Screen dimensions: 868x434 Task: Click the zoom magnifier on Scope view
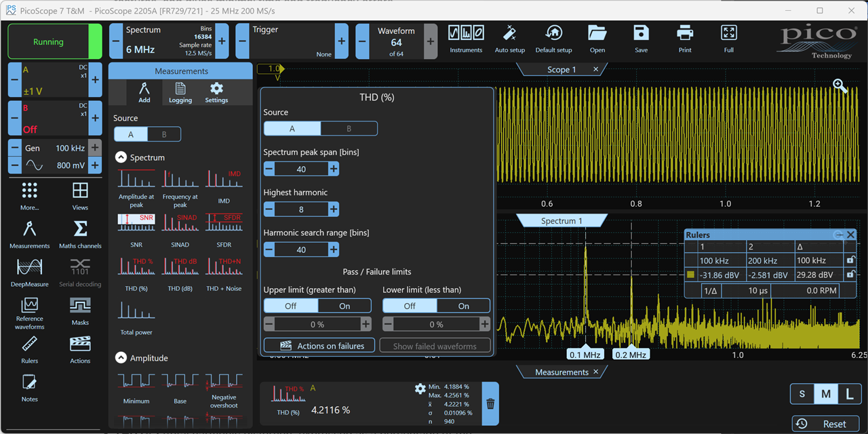click(x=840, y=85)
